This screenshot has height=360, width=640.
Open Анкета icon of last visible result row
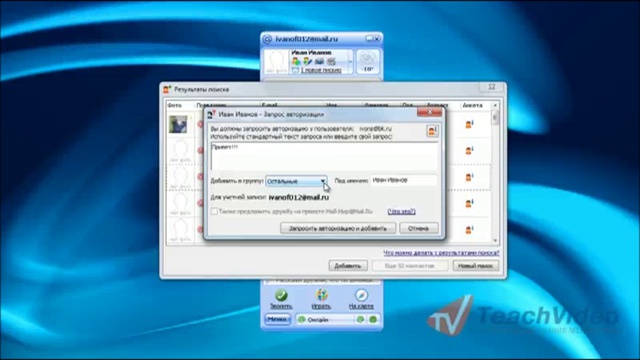coord(469,230)
